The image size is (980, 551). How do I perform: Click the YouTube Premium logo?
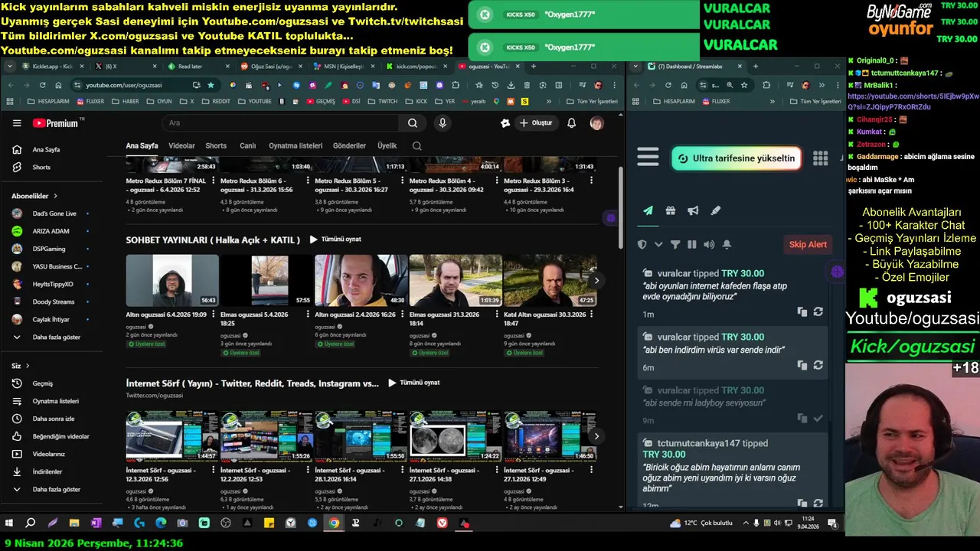[55, 122]
